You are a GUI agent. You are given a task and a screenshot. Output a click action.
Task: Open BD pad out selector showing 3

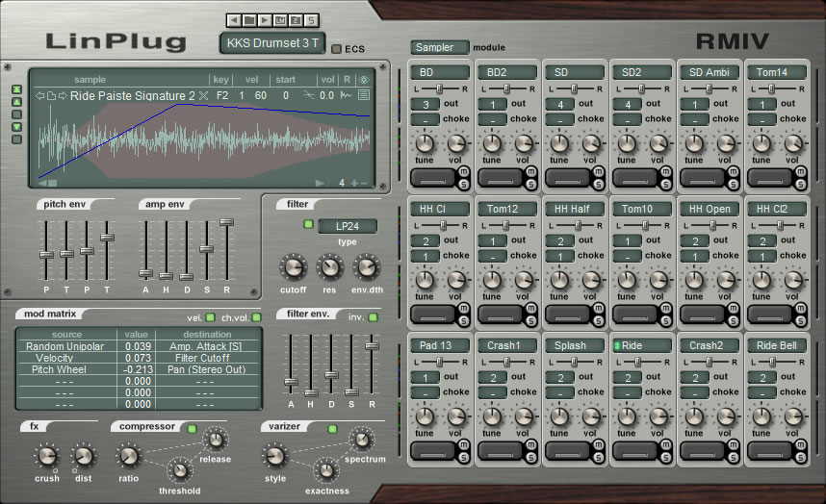[x=426, y=104]
